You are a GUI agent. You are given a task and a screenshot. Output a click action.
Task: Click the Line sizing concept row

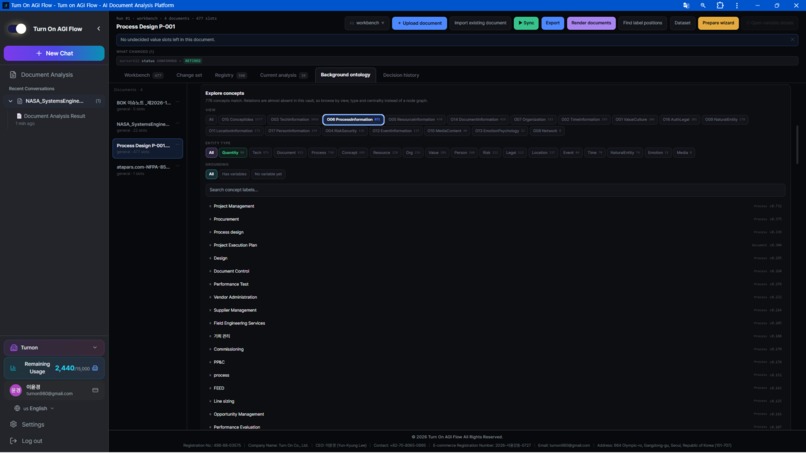tap(495, 402)
